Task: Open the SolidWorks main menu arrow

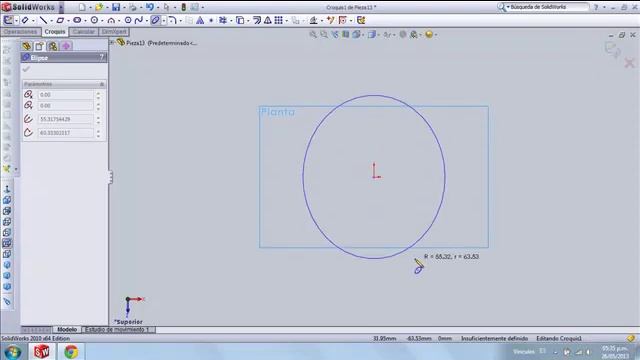Action: tap(61, 7)
